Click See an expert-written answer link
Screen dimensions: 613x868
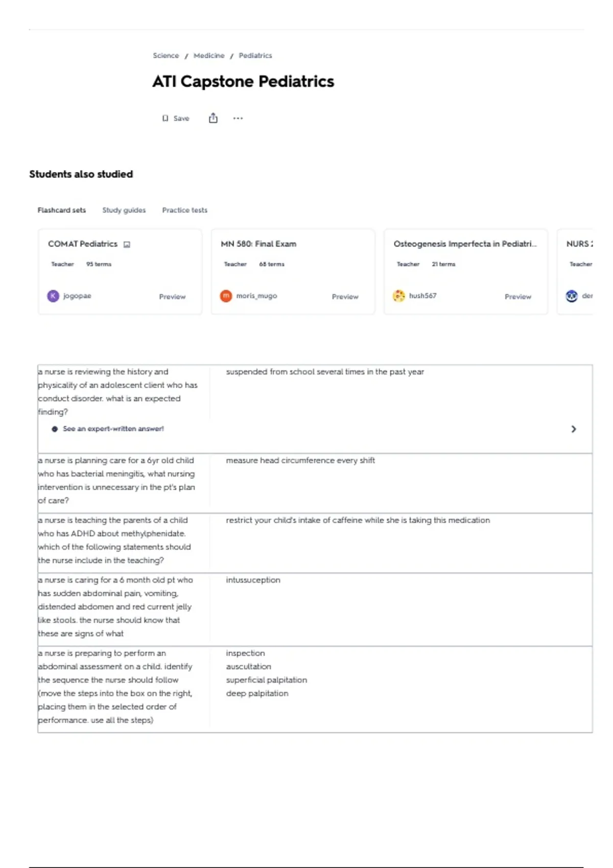click(x=113, y=429)
